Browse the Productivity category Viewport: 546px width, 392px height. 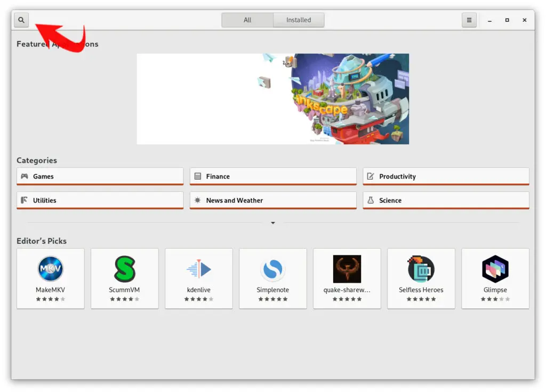point(446,177)
